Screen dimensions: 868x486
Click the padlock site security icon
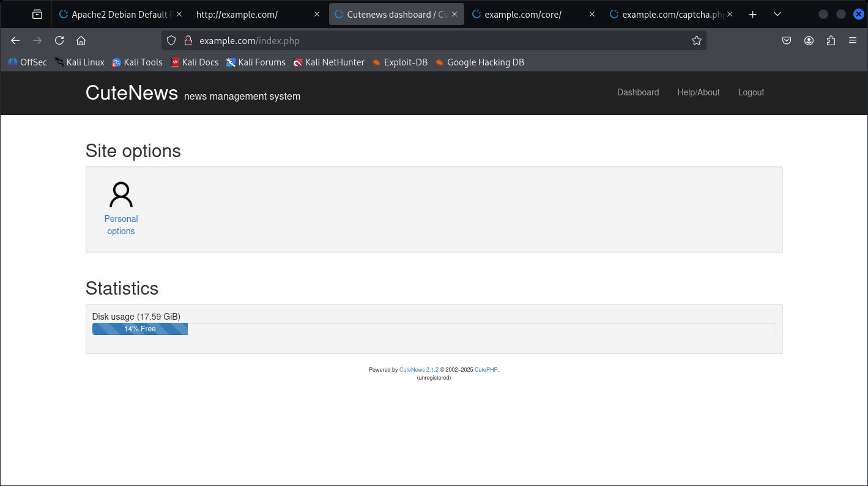[x=188, y=40]
